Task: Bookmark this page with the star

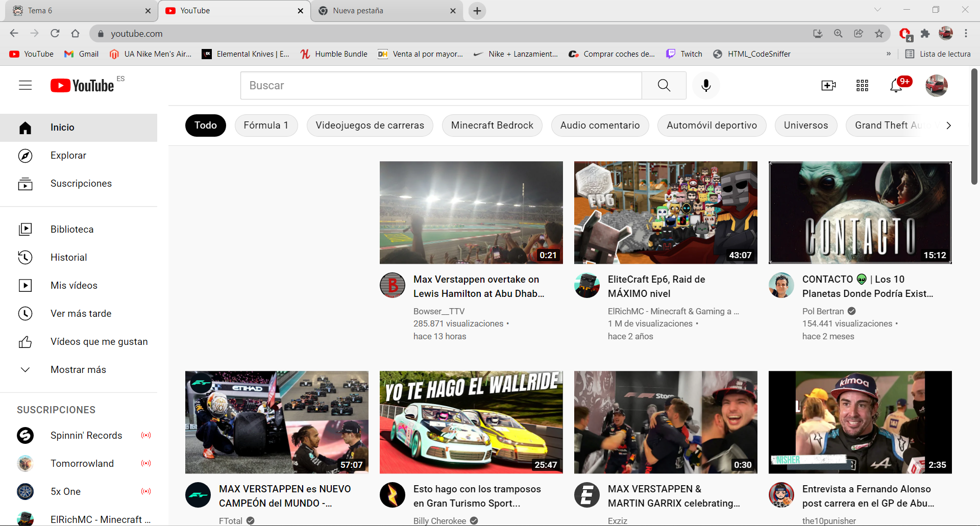Action: click(879, 33)
